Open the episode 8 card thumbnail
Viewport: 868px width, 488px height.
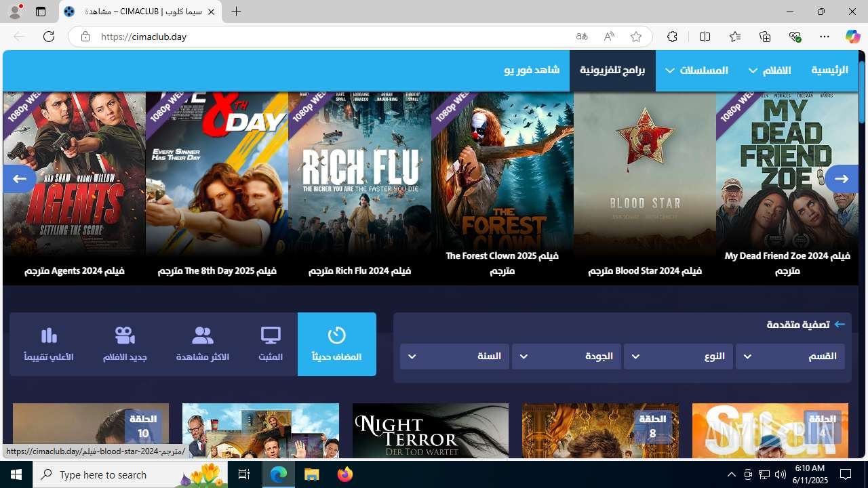(x=600, y=431)
